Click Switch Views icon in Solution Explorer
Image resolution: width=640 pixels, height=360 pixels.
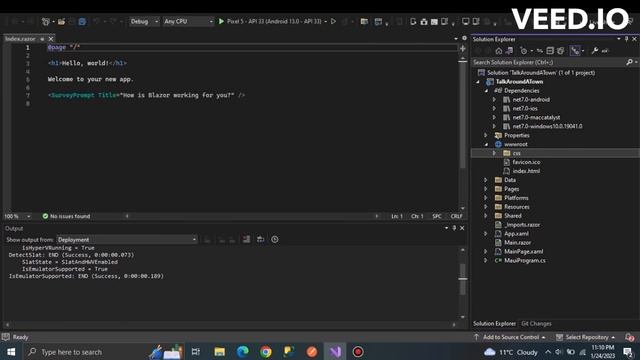(x=509, y=51)
